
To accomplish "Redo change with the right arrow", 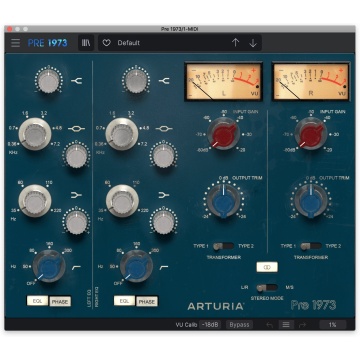I will tap(302, 325).
